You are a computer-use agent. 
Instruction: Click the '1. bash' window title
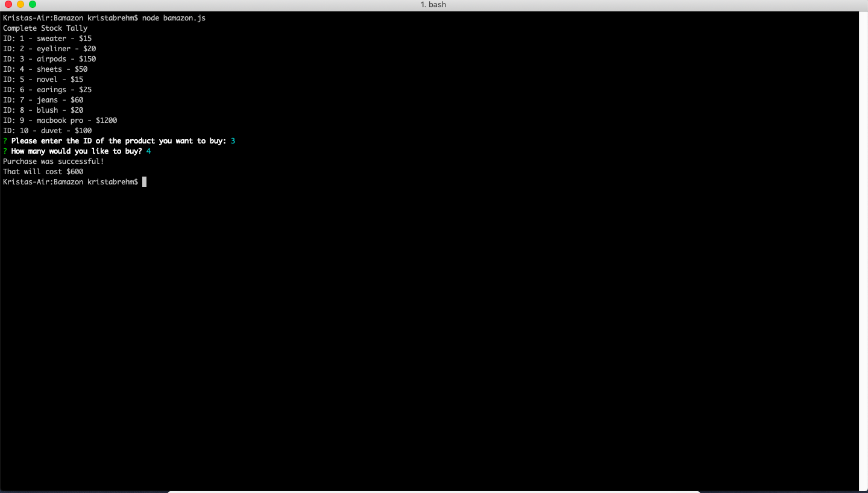433,5
